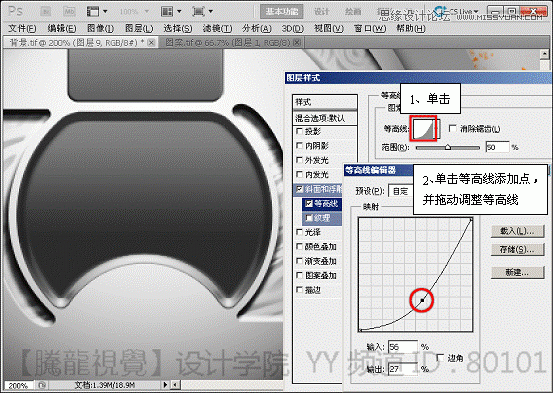Click the 输出 output value field
553x393 pixels.
[403, 369]
